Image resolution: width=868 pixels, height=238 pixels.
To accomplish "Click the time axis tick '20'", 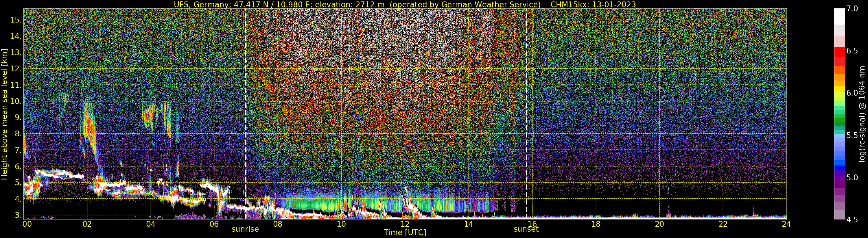I will [659, 224].
